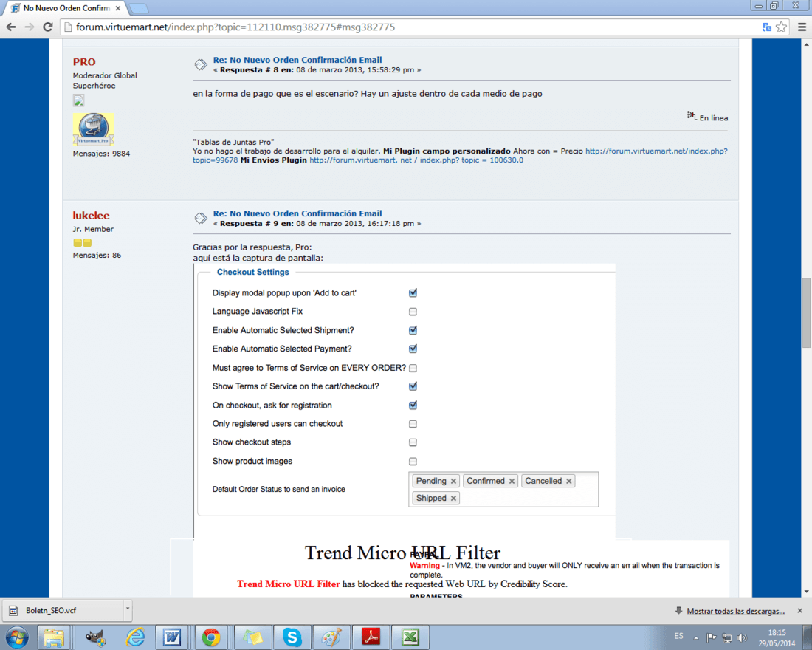Toggle the Display modal popup upon 'Add to cart' checkbox
The image size is (812, 650).
[413, 292]
